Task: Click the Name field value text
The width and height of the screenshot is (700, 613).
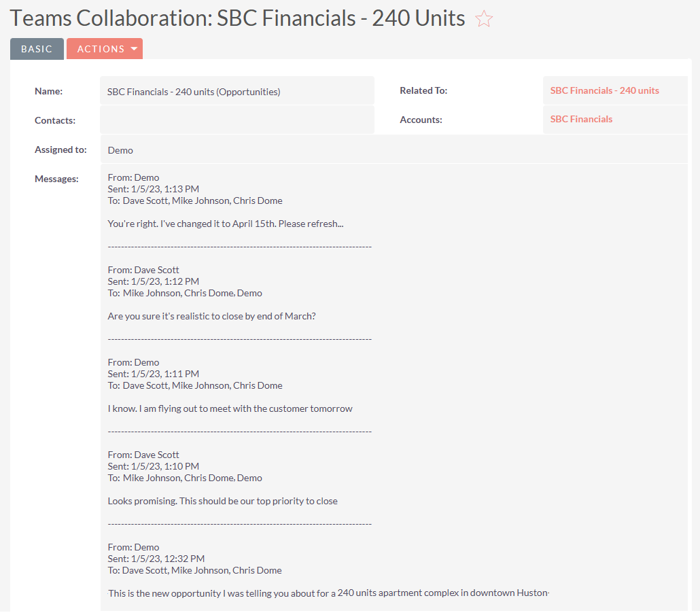Action: 194,92
